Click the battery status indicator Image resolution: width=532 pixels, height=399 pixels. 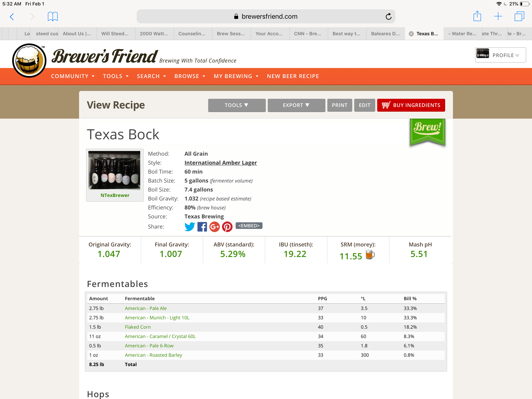click(525, 4)
